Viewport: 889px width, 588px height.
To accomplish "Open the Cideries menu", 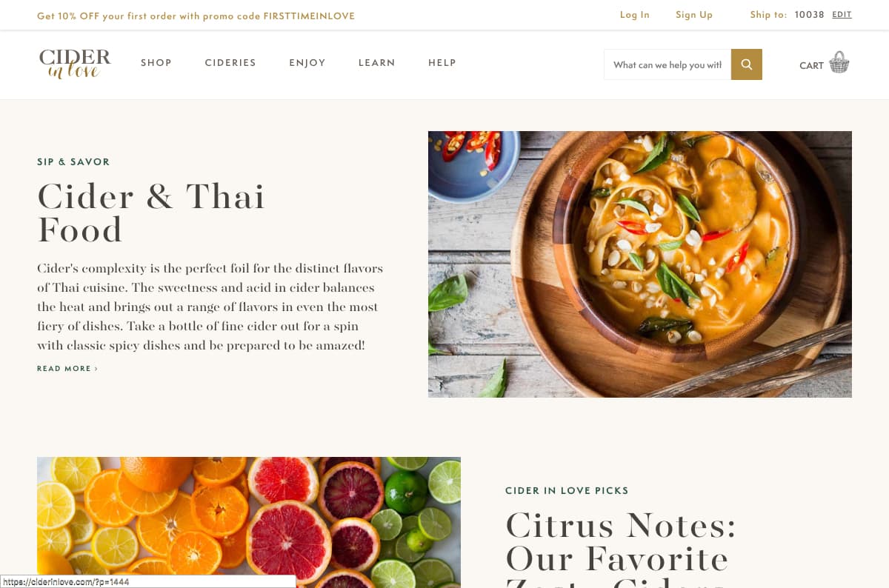I will [230, 63].
